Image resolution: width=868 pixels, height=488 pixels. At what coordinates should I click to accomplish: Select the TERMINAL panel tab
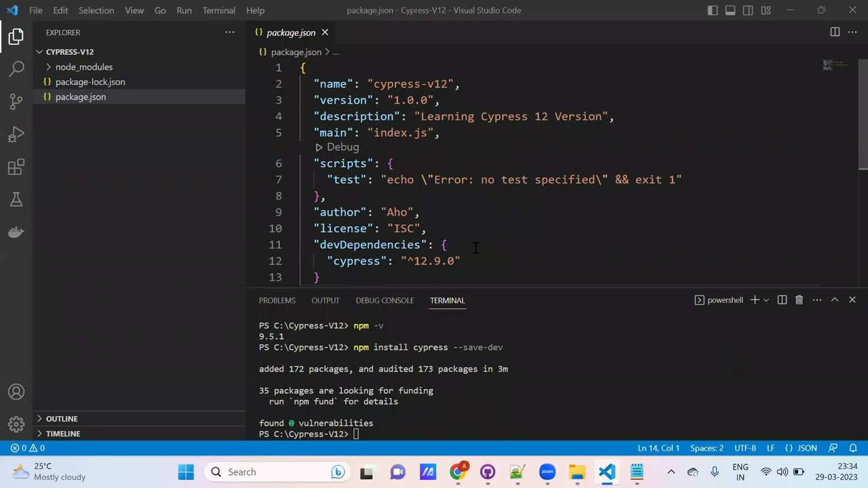pyautogui.click(x=448, y=300)
